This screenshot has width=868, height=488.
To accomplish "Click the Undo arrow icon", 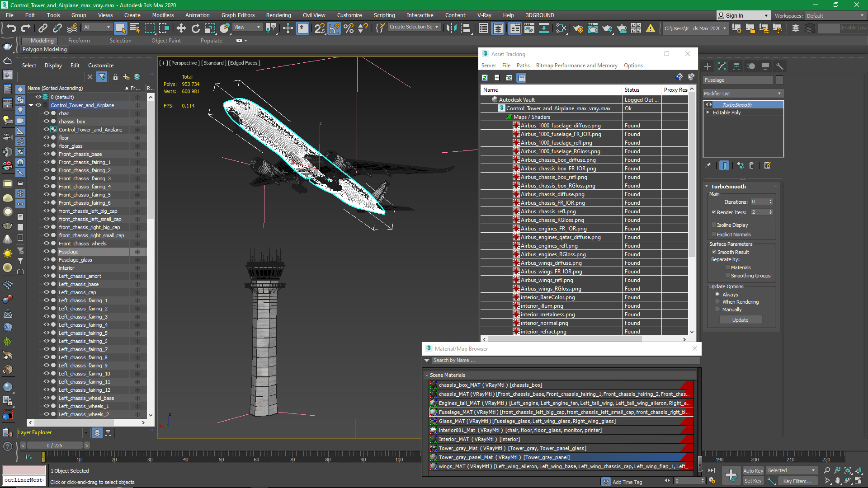I will click(x=11, y=28).
